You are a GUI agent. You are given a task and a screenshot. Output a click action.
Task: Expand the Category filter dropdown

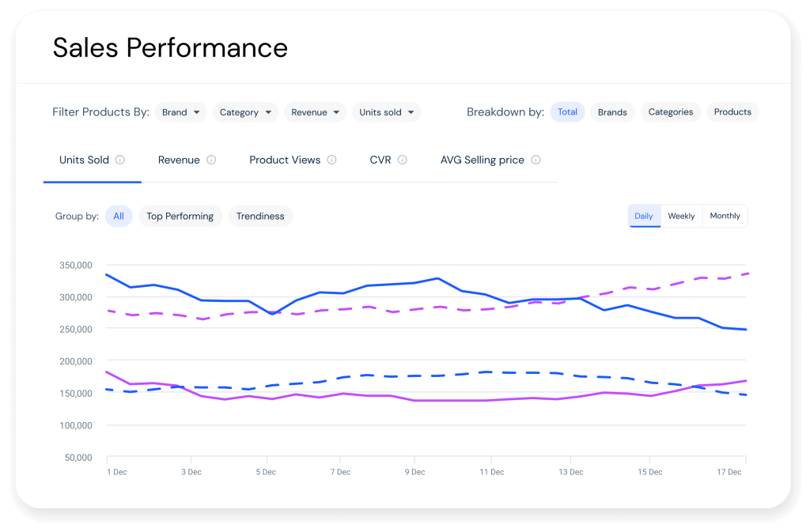click(x=245, y=111)
